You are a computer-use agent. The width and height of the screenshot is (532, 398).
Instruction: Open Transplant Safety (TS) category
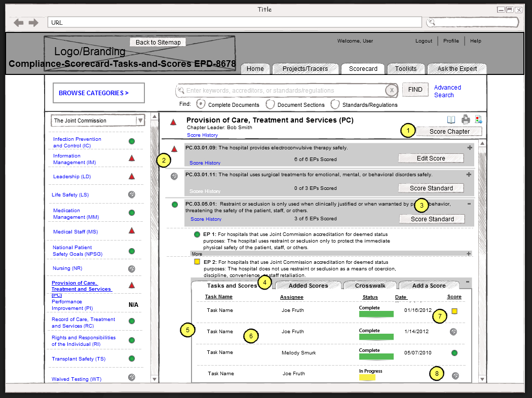(79, 359)
